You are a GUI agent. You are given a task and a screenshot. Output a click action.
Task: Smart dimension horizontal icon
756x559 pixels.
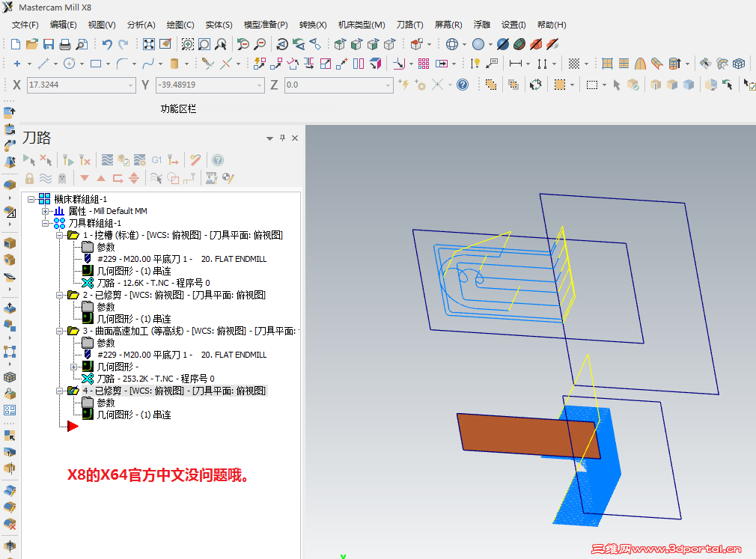(x=516, y=64)
